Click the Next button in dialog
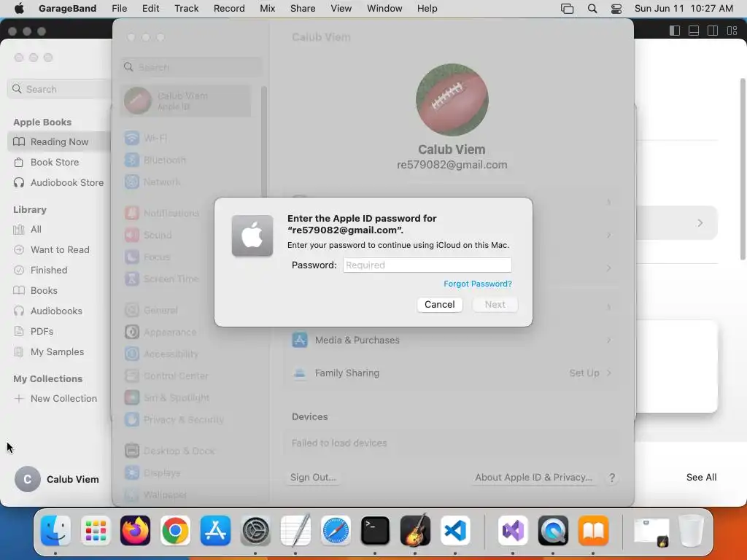Viewport: 747px width, 560px height. pos(495,305)
